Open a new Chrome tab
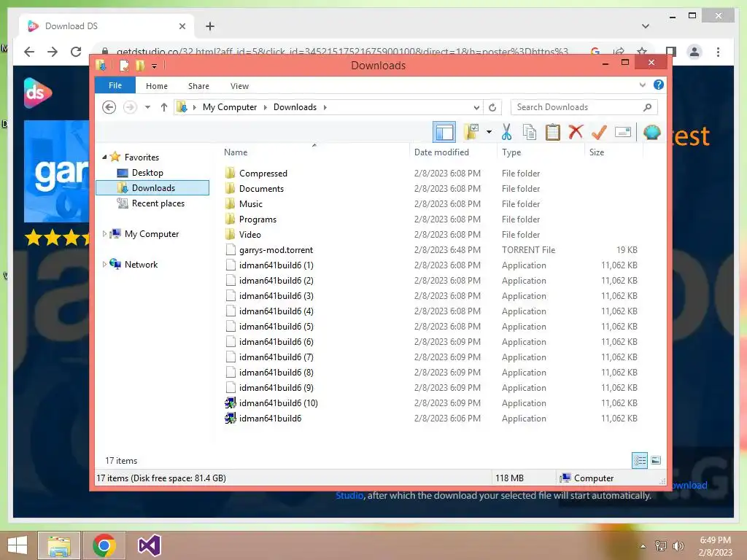This screenshot has width=747, height=560. [210, 26]
